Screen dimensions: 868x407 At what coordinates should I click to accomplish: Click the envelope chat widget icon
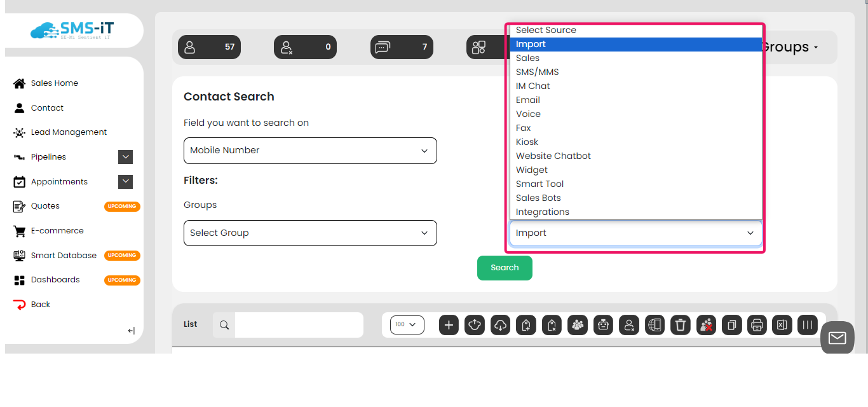tap(837, 337)
